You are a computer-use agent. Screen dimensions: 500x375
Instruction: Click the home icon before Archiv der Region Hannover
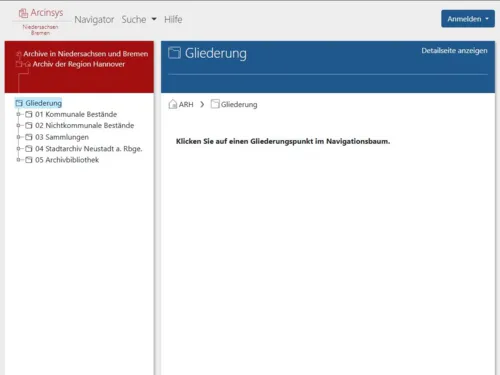click(x=28, y=64)
